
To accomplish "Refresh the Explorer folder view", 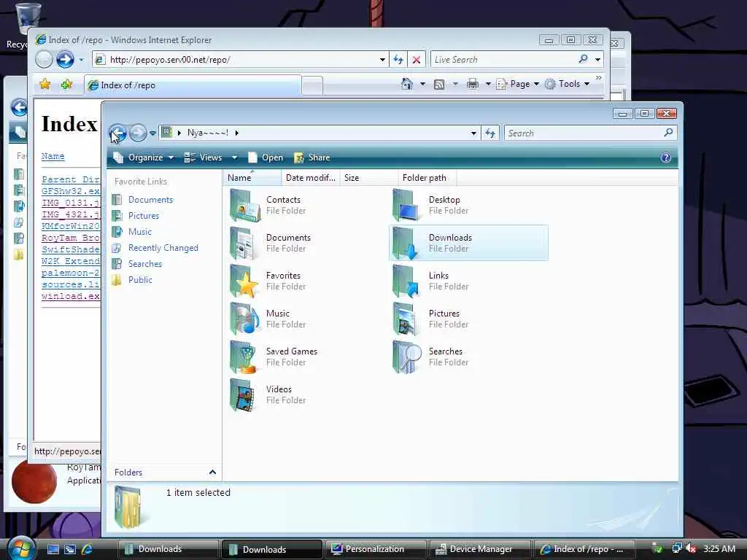I will [x=490, y=133].
